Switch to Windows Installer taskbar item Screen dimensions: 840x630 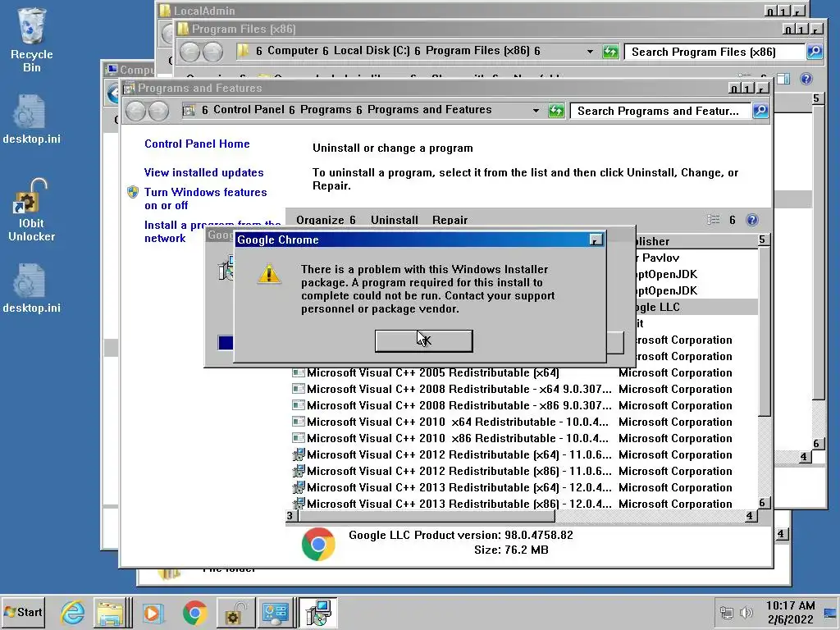click(x=318, y=613)
